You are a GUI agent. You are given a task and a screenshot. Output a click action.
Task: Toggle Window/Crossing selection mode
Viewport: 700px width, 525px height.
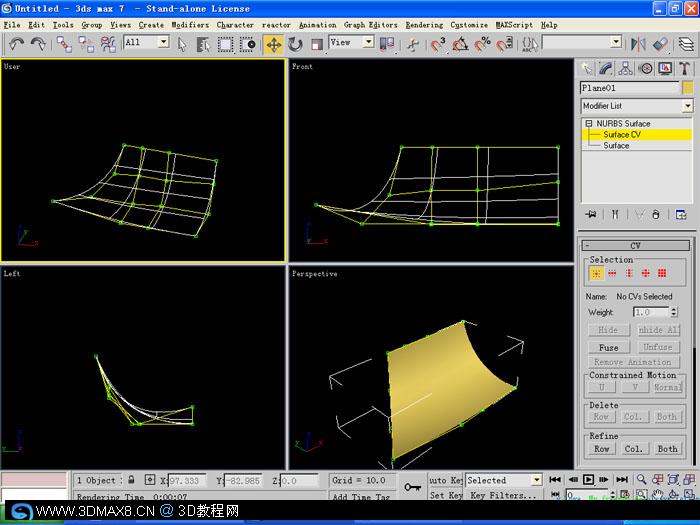coord(247,44)
